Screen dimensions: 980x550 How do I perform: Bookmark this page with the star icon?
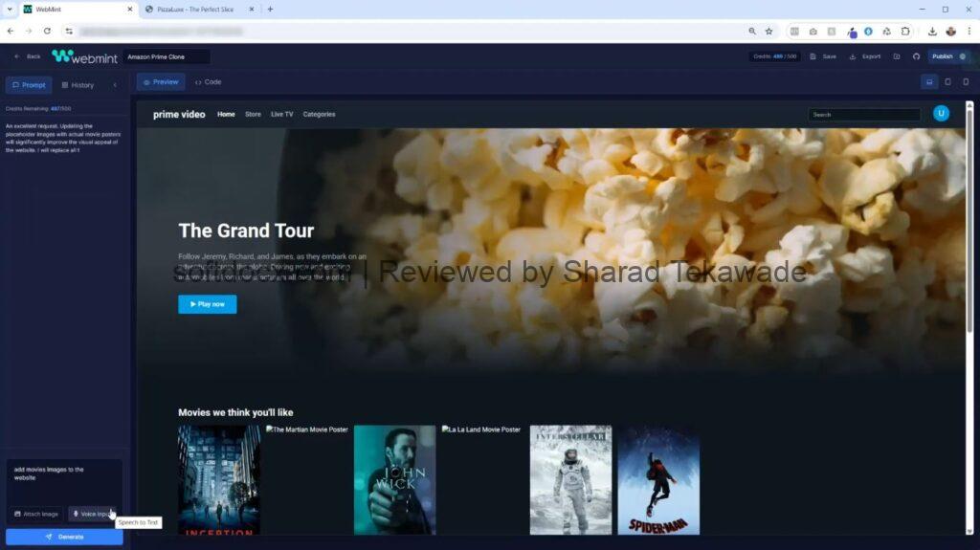point(768,31)
